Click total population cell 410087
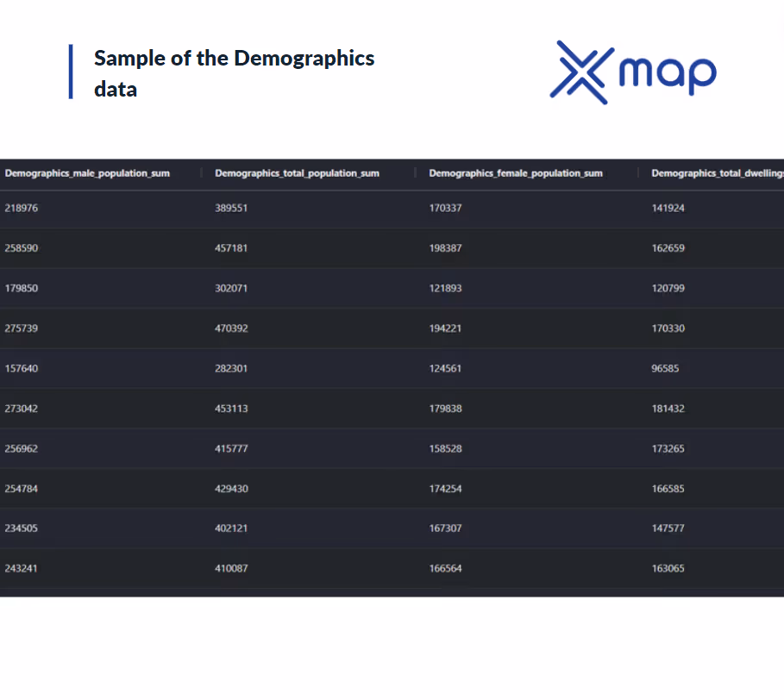 tap(231, 568)
